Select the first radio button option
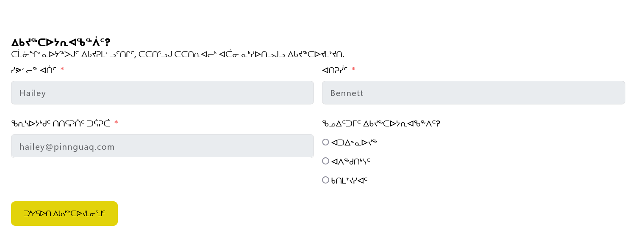The width and height of the screenshot is (644, 233). coord(325,142)
